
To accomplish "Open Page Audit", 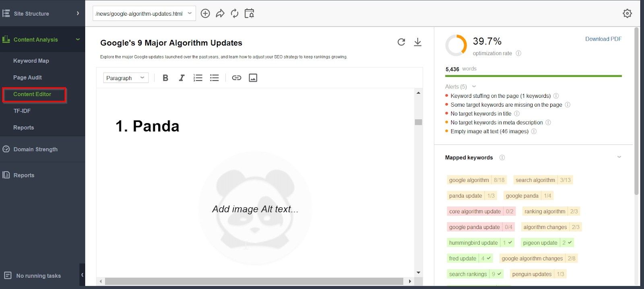I will pos(27,77).
